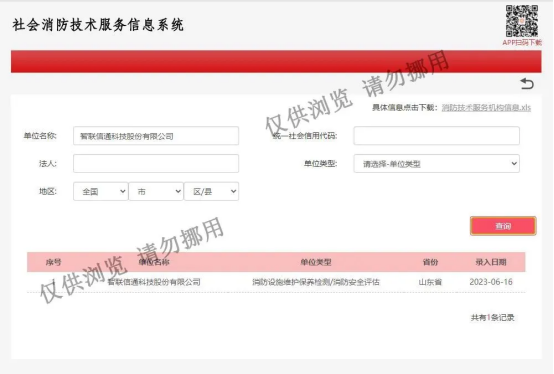The image size is (554, 374).
Task: Open the 区/县 district dropdown
Action: coord(211,191)
